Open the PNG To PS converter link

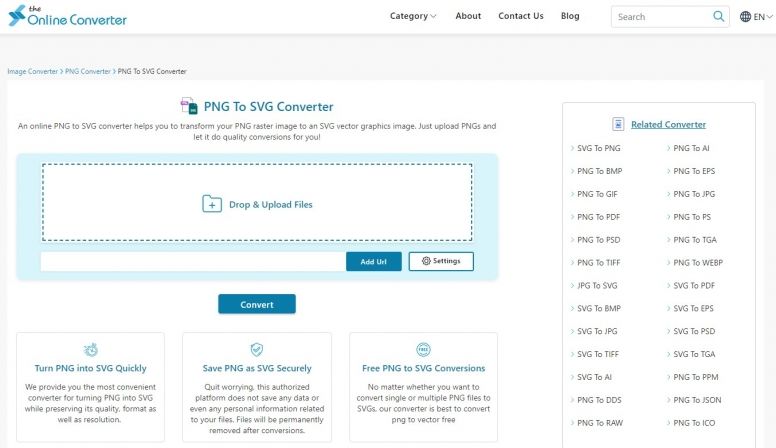coord(692,217)
